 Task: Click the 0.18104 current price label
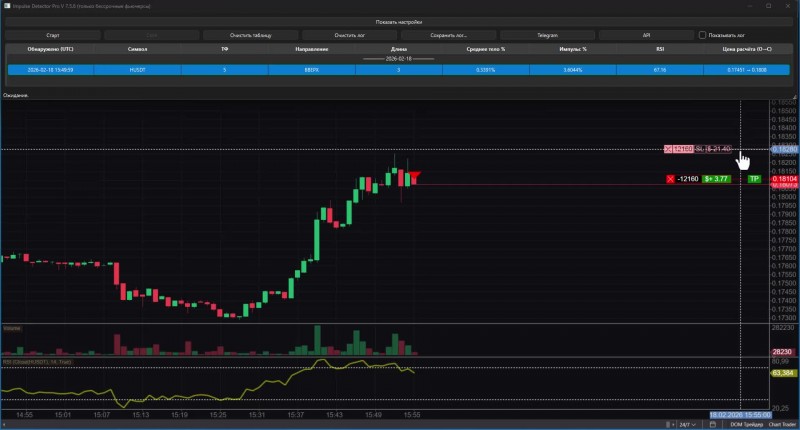coord(784,179)
